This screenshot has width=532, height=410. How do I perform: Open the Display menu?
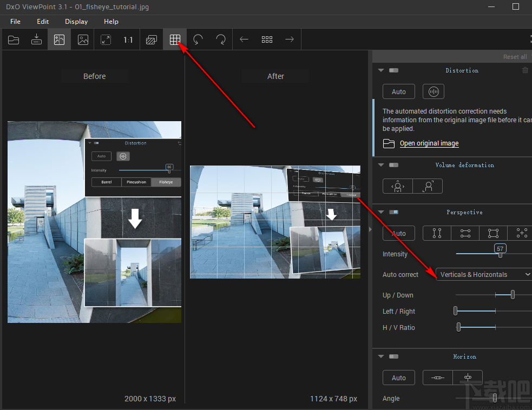[76, 21]
